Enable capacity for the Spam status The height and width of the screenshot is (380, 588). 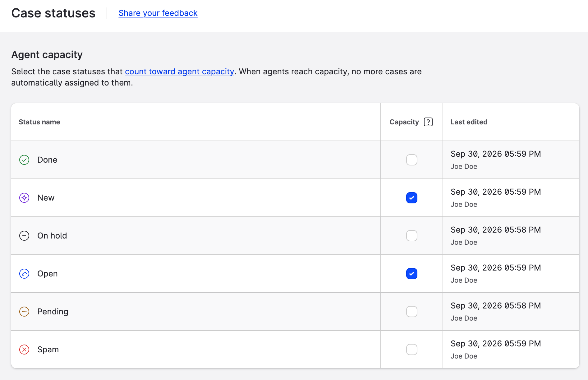412,350
